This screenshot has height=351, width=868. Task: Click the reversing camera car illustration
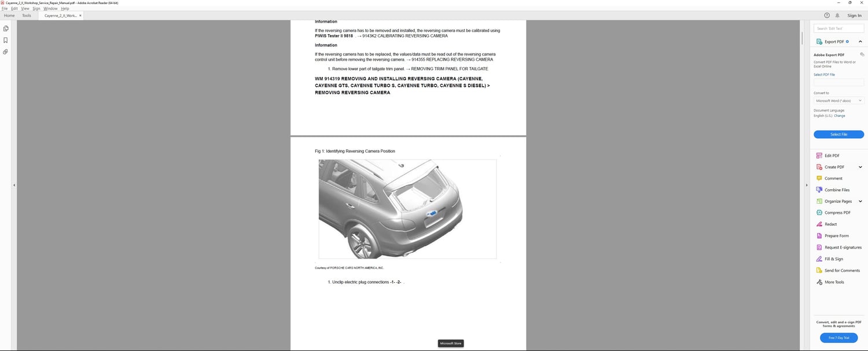(407, 209)
